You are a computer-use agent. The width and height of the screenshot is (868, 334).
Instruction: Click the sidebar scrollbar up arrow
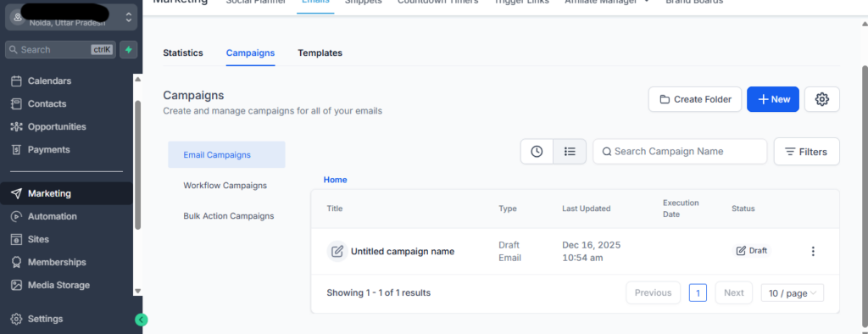pos(138,79)
